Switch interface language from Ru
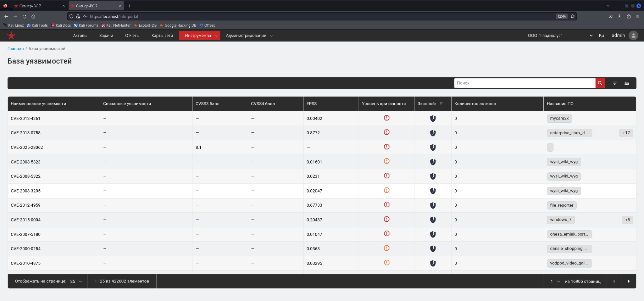This screenshot has height=301, width=644. 601,36
